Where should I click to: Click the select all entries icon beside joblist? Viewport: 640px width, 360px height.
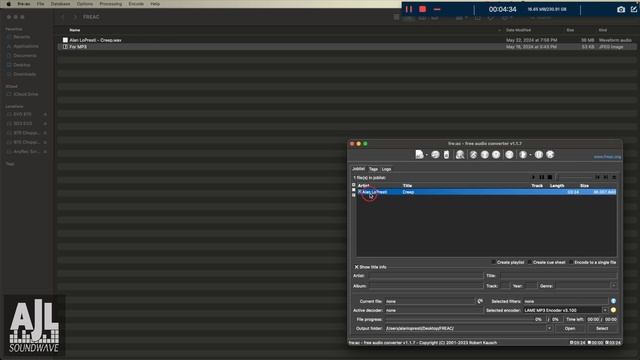(x=353, y=185)
